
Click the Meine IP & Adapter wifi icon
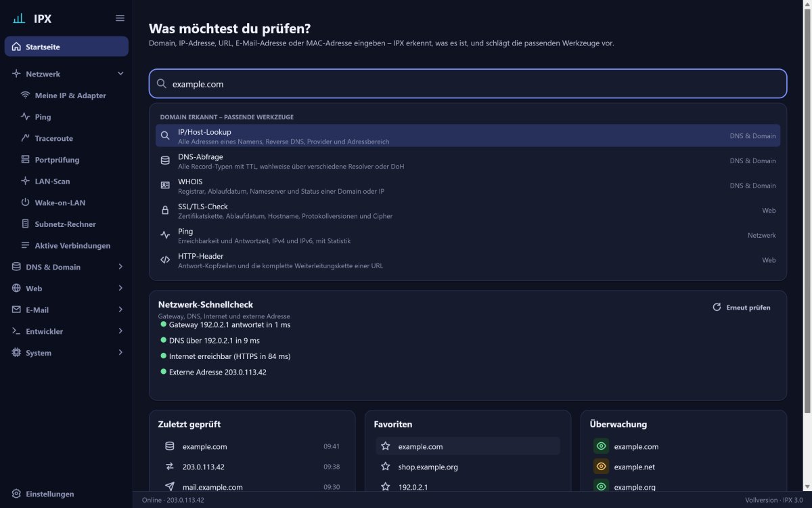coord(26,96)
